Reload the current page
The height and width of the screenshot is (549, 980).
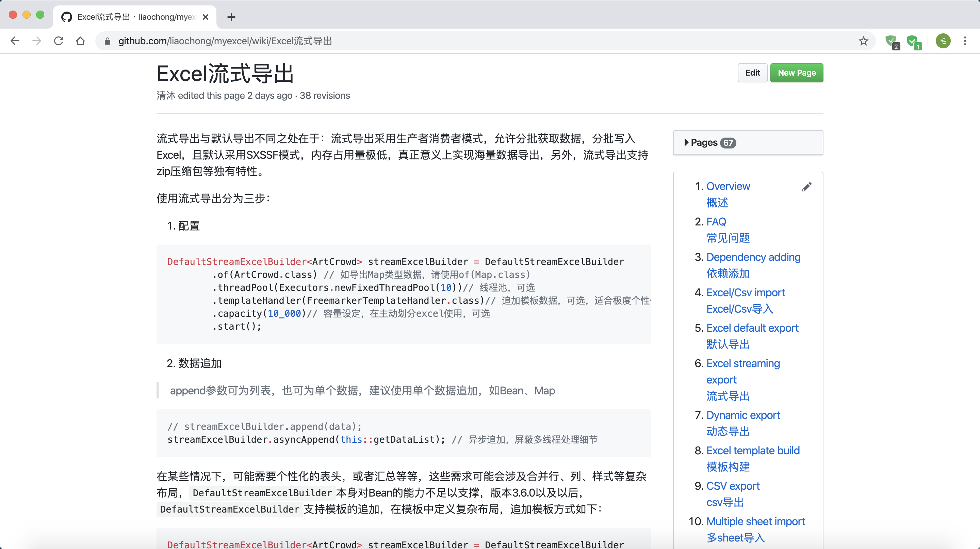58,41
